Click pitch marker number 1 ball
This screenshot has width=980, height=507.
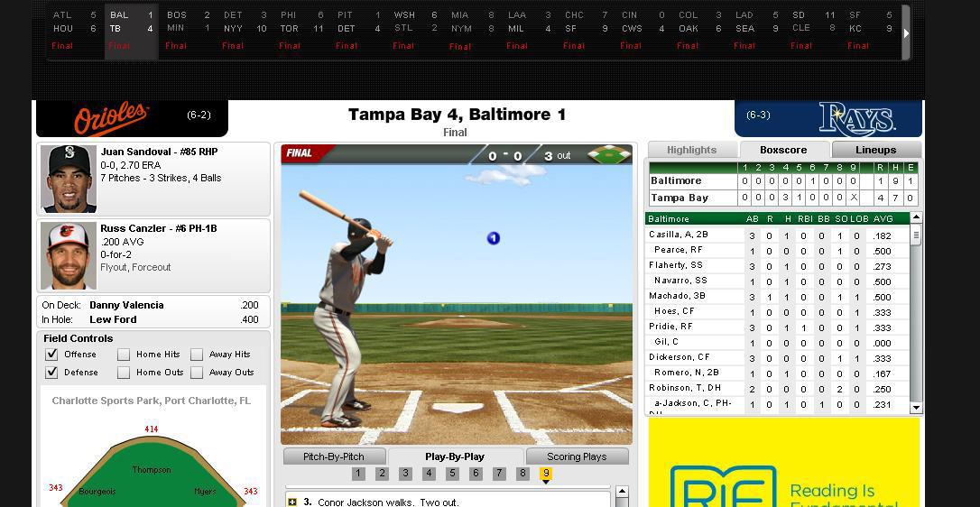tap(493, 238)
